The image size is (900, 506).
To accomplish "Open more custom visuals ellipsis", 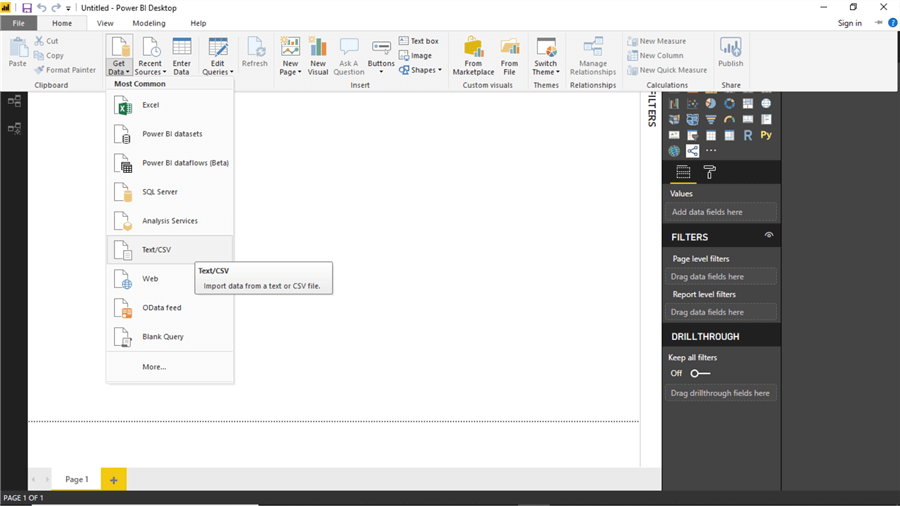I will point(711,151).
